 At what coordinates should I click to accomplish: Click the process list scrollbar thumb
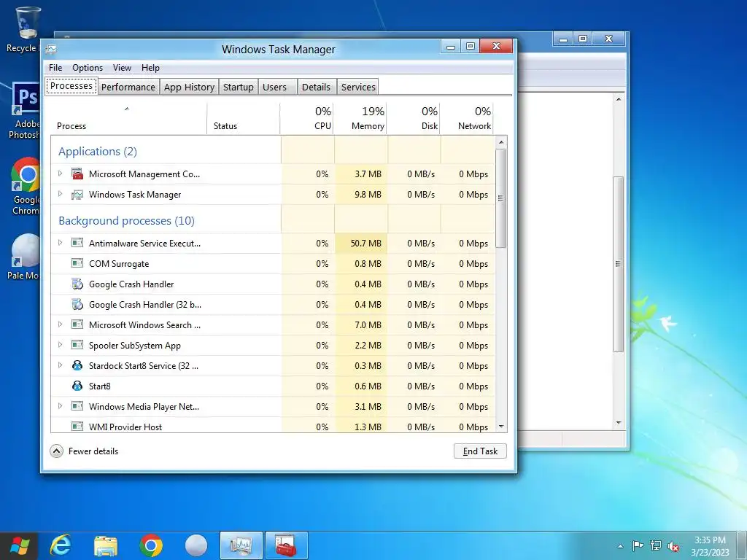click(x=500, y=198)
